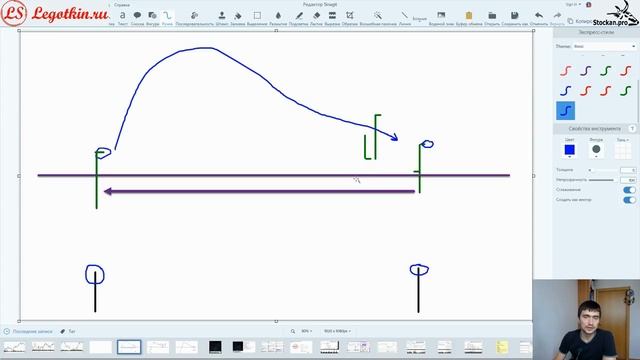Viewport: 640px width, 360px height.
Task: Open the pen shape dropdown
Action: point(596,151)
